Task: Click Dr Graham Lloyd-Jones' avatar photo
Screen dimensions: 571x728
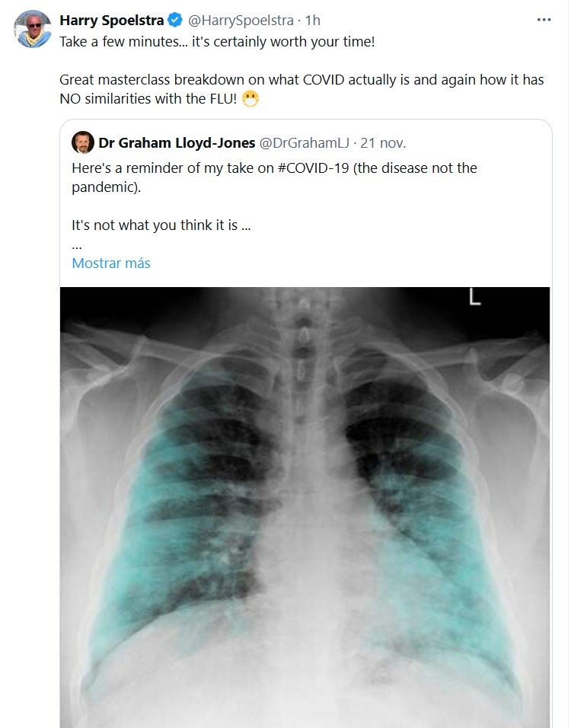Action: (x=82, y=142)
